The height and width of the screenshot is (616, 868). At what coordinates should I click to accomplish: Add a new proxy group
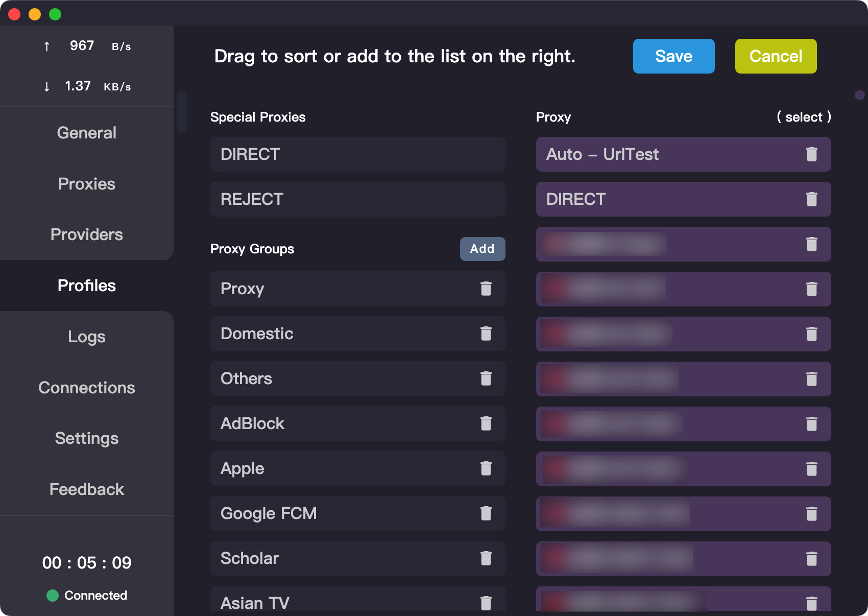coord(482,249)
